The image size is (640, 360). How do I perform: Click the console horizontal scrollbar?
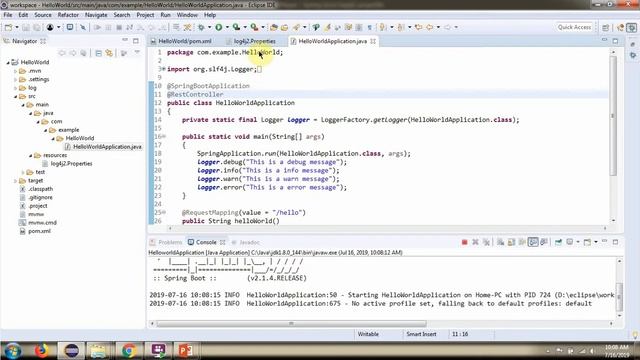tap(291, 324)
